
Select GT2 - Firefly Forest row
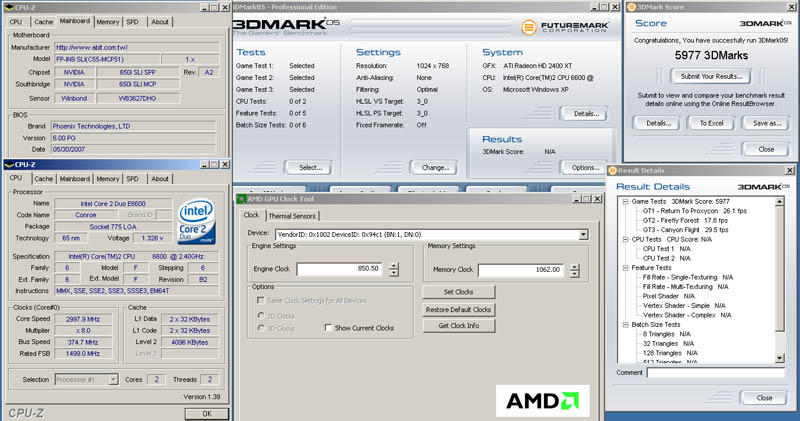[685, 220]
